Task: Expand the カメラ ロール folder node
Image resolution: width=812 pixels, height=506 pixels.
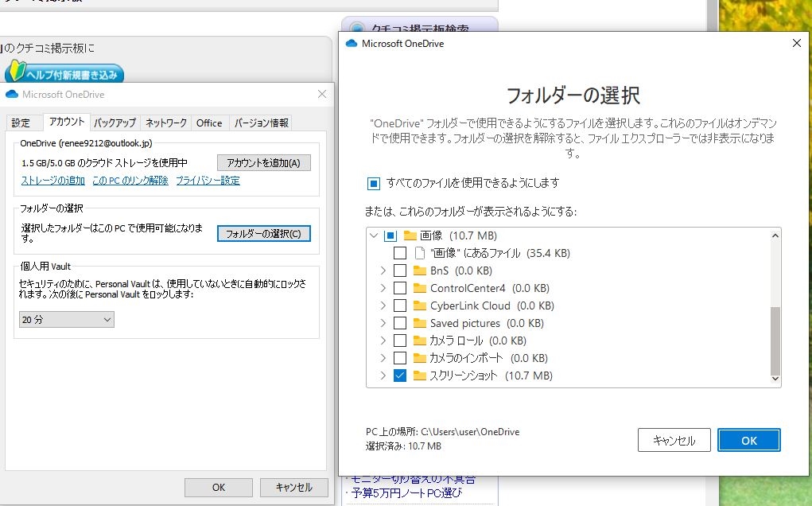Action: tap(383, 341)
